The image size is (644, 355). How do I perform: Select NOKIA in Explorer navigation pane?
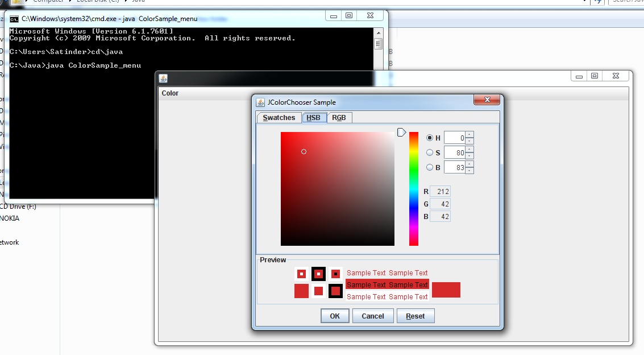coord(10,218)
